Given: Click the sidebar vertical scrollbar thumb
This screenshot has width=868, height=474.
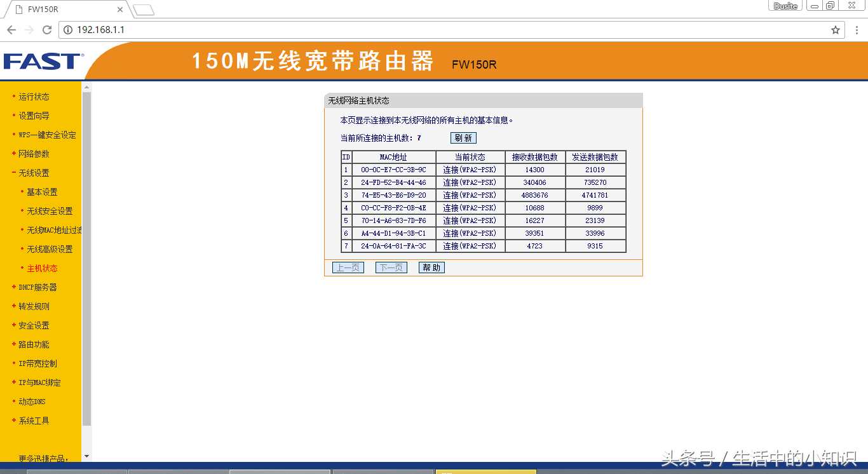Looking at the screenshot, I should pyautogui.click(x=87, y=259).
